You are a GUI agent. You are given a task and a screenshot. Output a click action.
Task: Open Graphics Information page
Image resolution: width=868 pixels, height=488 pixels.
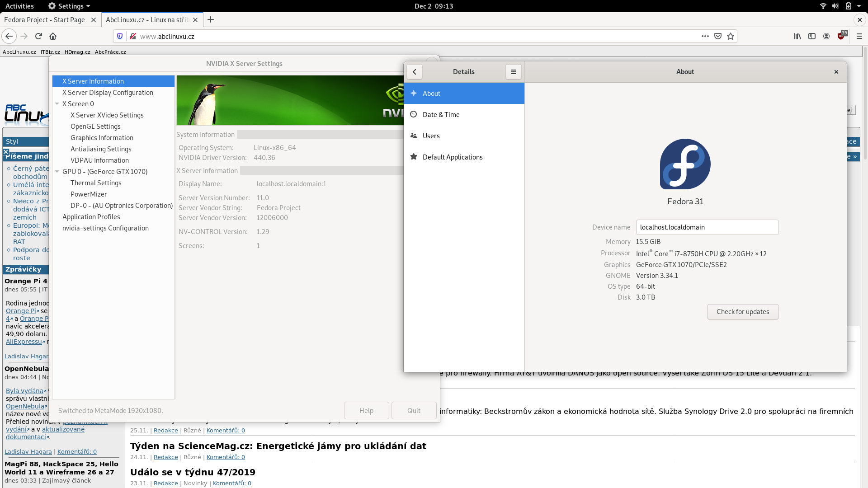(102, 138)
